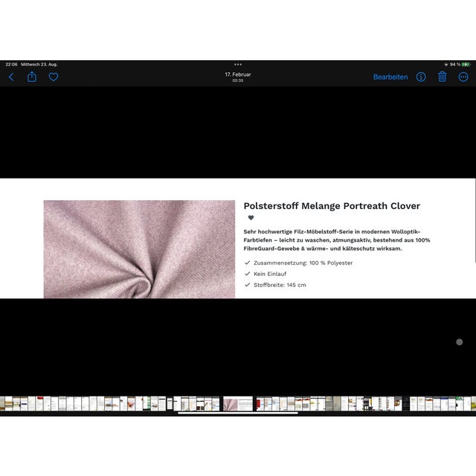Tap Bearbeiten to edit the photo
The width and height of the screenshot is (476, 476).
pos(390,77)
